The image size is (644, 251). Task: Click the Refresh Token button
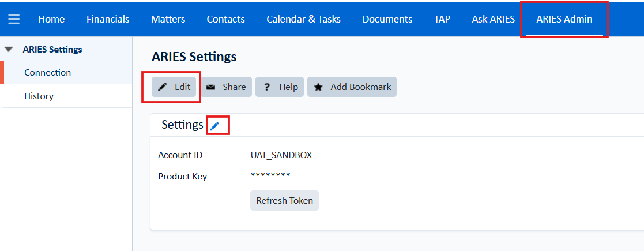click(285, 200)
